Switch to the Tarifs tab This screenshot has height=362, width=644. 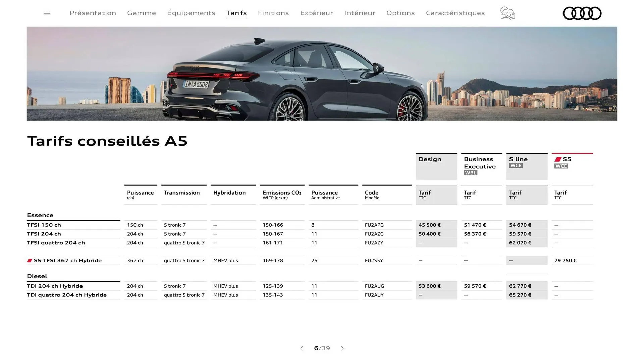click(236, 13)
